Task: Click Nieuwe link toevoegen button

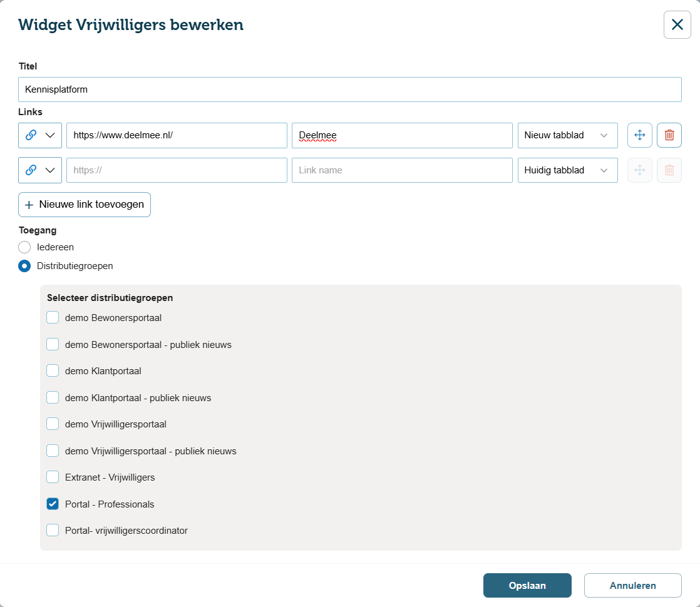Action: point(85,205)
